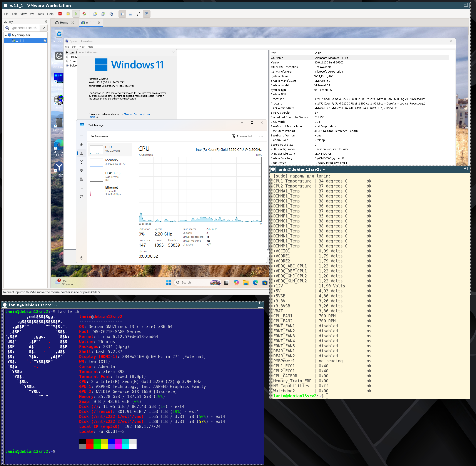Expand Task Manager hamburger navigation menu
The width and height of the screenshot is (476, 466).
pyautogui.click(x=82, y=136)
